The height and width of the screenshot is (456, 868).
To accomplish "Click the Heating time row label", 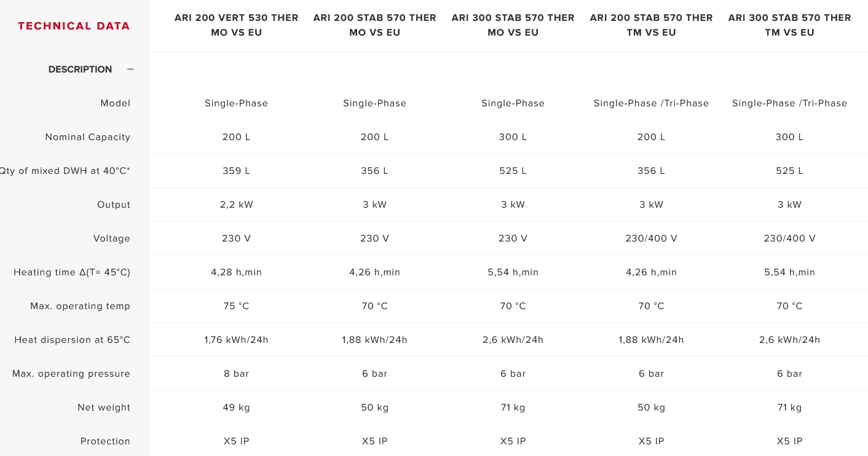I will click(72, 272).
